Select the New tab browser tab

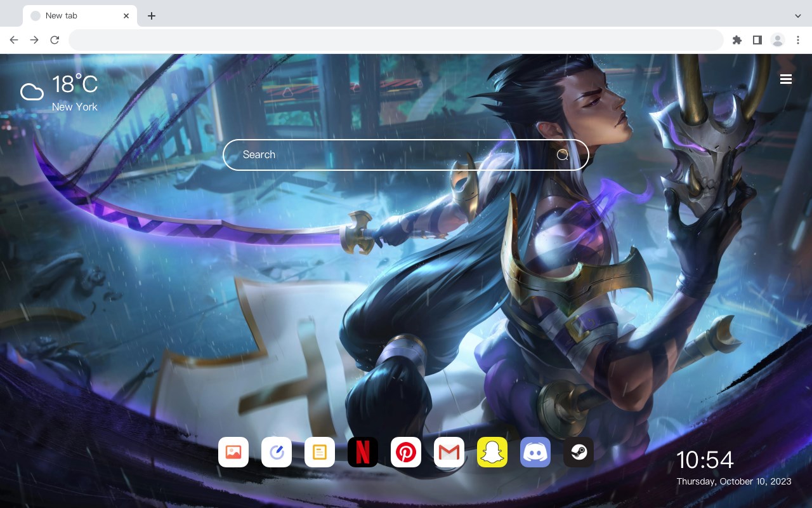pos(80,16)
